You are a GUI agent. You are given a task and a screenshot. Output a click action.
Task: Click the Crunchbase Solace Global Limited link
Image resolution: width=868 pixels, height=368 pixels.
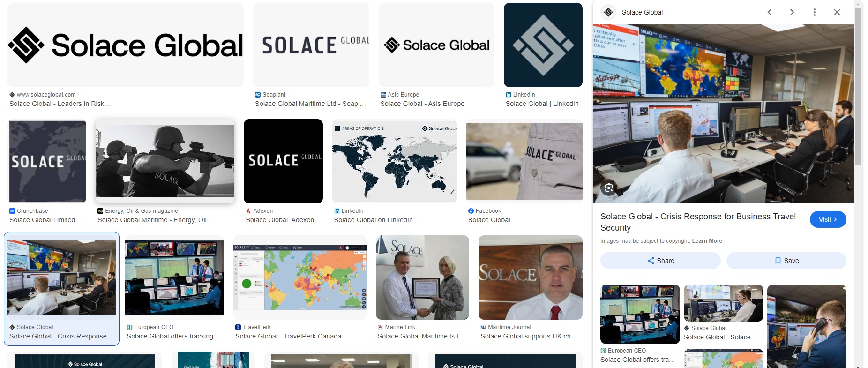(x=46, y=220)
